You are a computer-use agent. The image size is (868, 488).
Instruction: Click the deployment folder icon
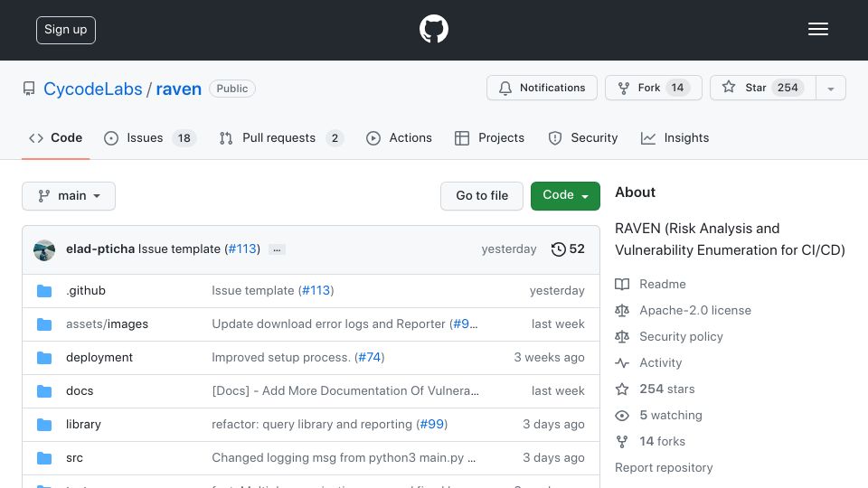[44, 358]
